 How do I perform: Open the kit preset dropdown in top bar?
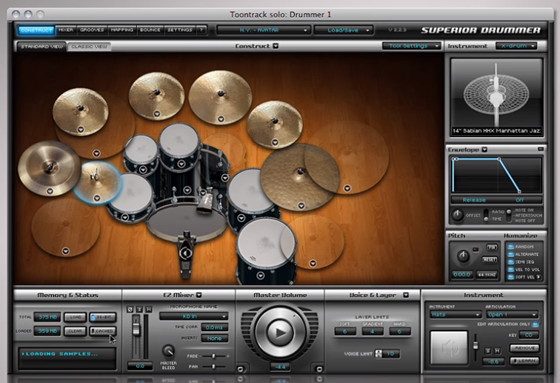pyautogui.click(x=263, y=30)
